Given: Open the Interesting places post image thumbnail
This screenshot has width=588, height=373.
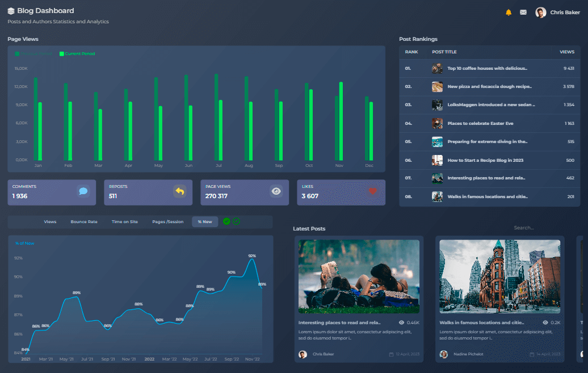Looking at the screenshot, I should 359,276.
